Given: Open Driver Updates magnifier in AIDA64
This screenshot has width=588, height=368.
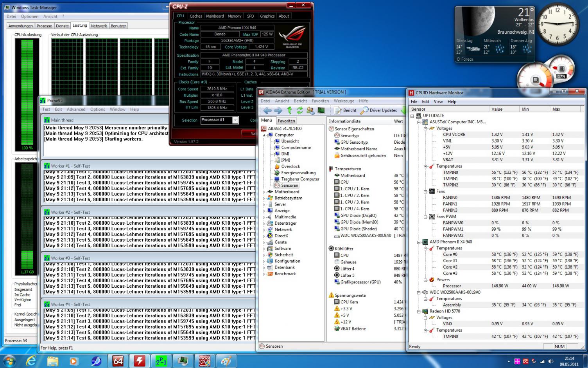Looking at the screenshot, I should (x=364, y=110).
